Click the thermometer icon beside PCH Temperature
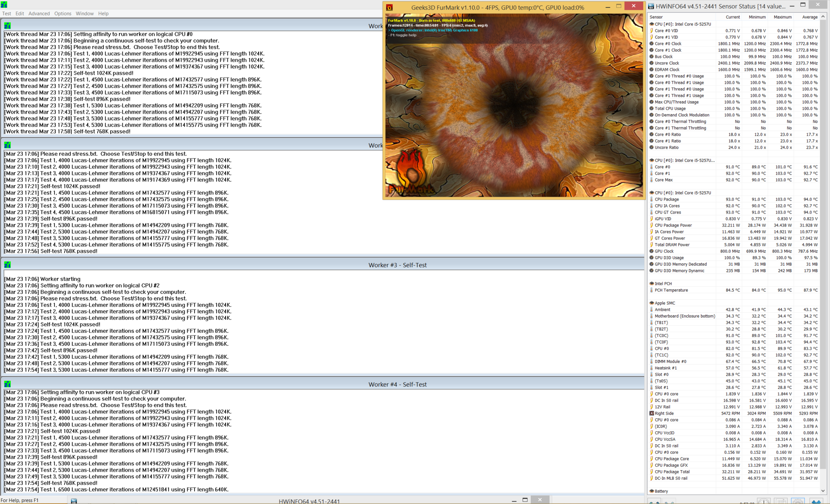 coord(651,290)
